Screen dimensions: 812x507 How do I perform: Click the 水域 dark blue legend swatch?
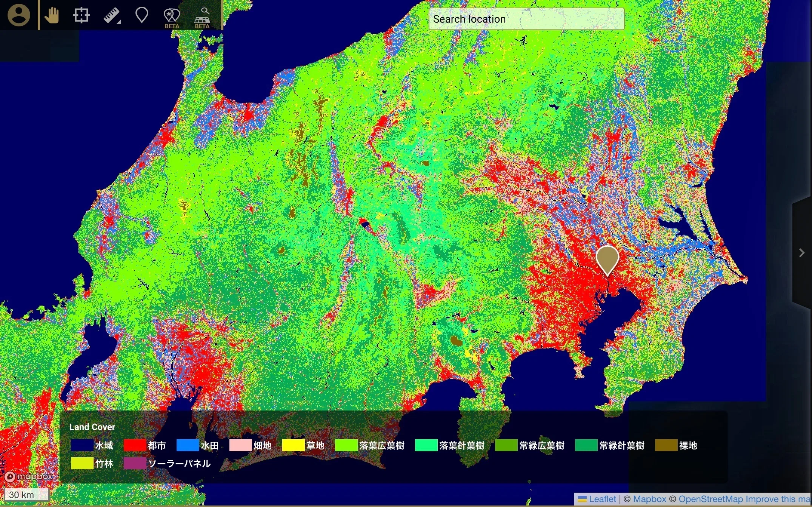(x=82, y=446)
